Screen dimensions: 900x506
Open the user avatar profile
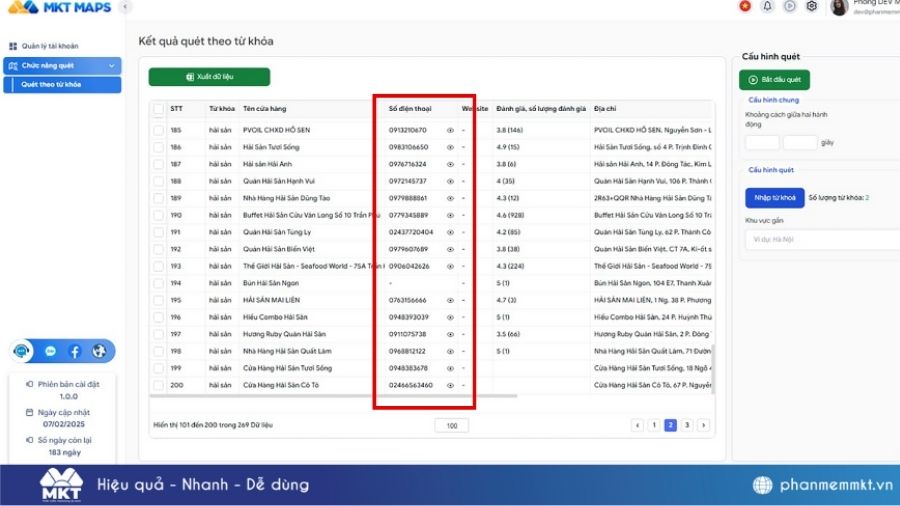pos(839,7)
